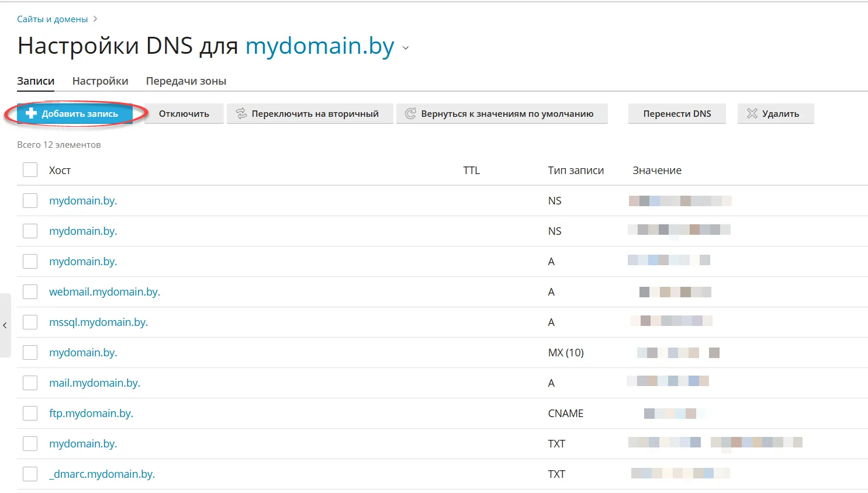The width and height of the screenshot is (868, 493).
Task: Open the Передачи зоны tab
Action: point(186,81)
